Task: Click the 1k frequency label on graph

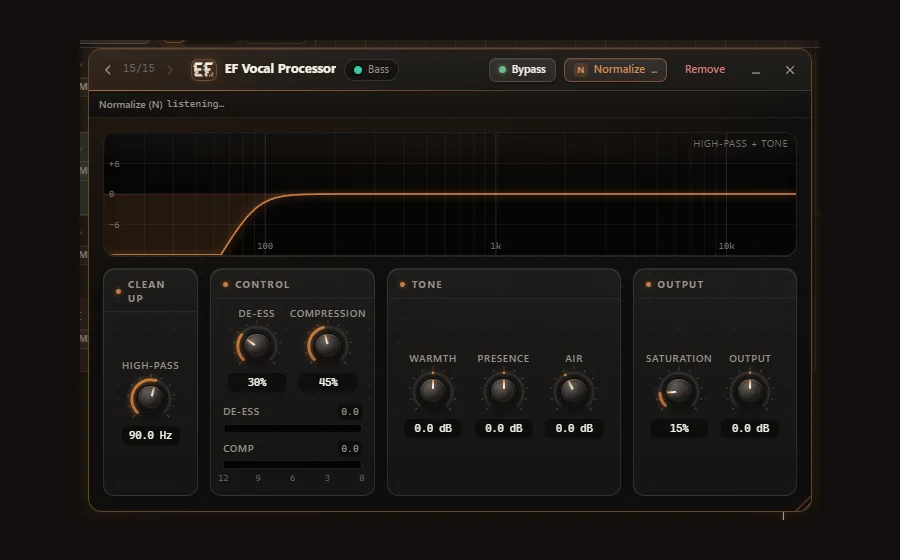Action: click(x=495, y=246)
